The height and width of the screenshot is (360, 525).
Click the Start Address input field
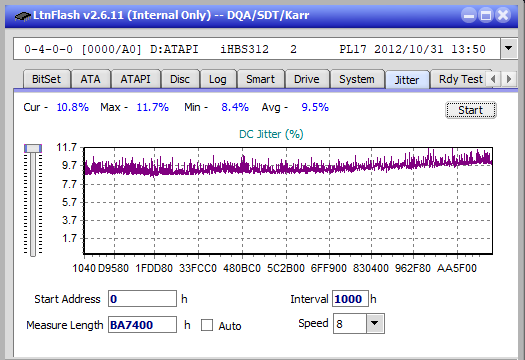[142, 299]
